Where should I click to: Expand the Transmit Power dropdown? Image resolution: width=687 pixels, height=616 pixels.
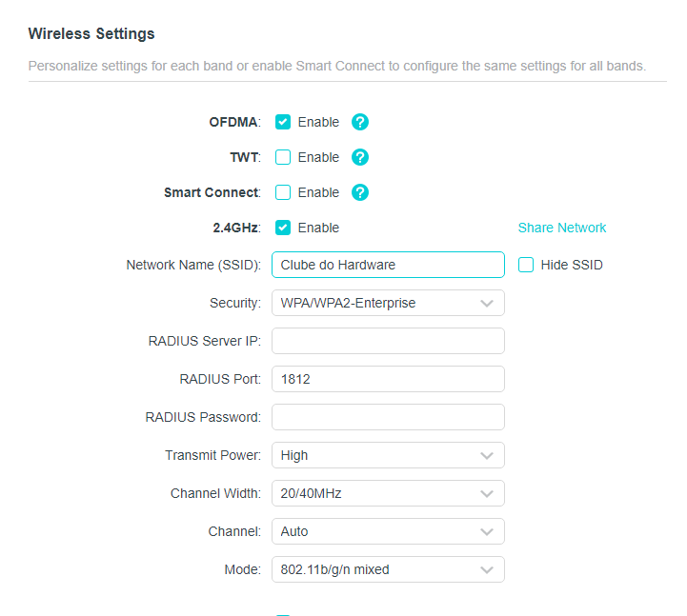(388, 455)
